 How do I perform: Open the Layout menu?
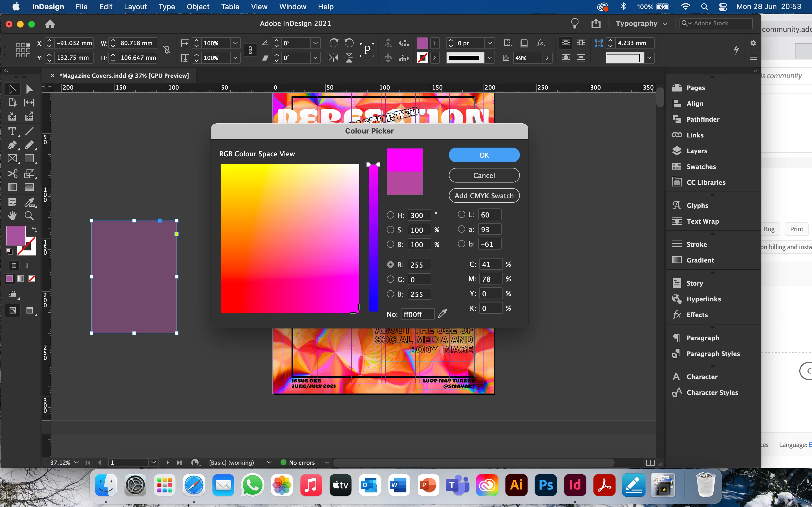point(135,7)
